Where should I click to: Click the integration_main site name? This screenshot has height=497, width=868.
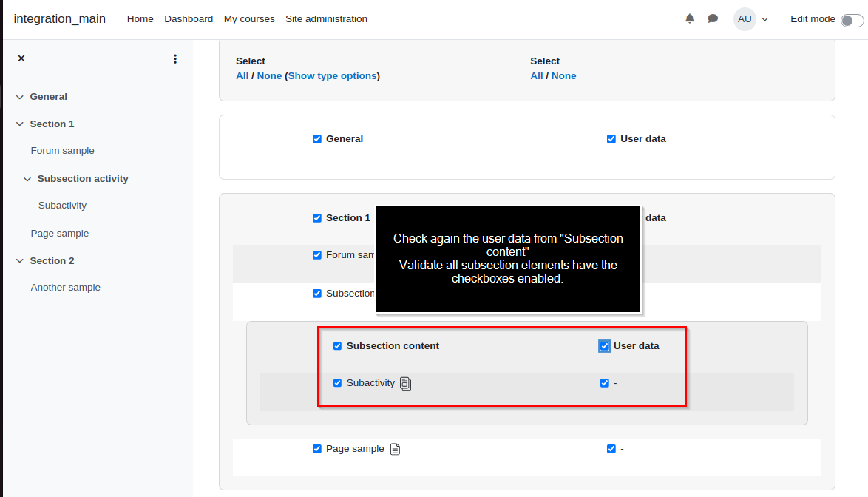[60, 18]
